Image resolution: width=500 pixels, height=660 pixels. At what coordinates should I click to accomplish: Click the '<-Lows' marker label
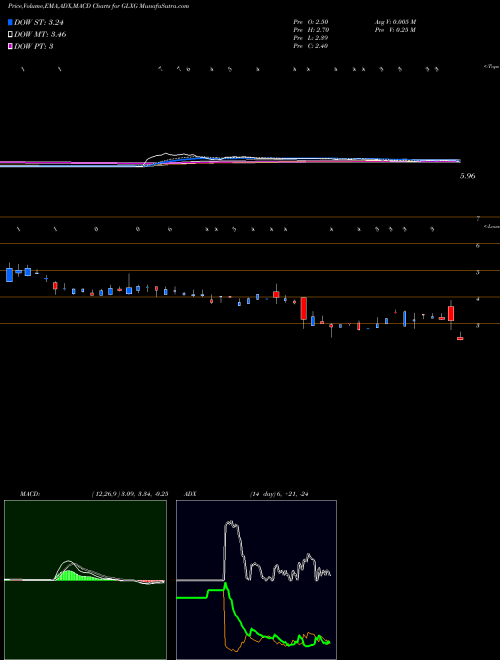pyautogui.click(x=492, y=226)
